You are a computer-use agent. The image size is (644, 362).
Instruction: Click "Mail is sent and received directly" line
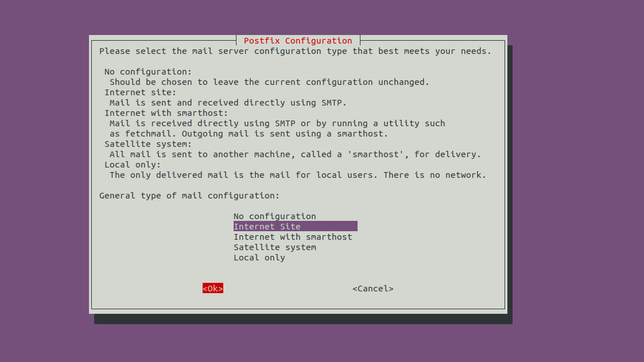pos(228,103)
